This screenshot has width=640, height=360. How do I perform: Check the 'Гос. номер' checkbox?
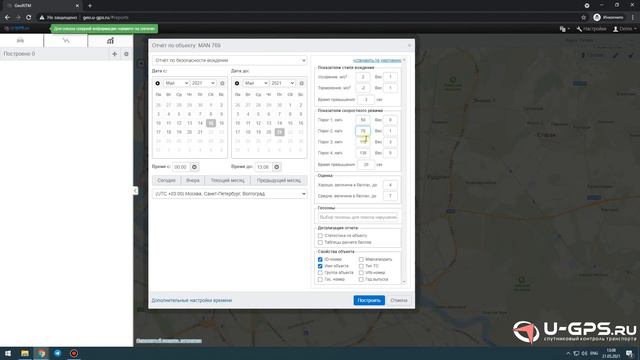[320, 280]
